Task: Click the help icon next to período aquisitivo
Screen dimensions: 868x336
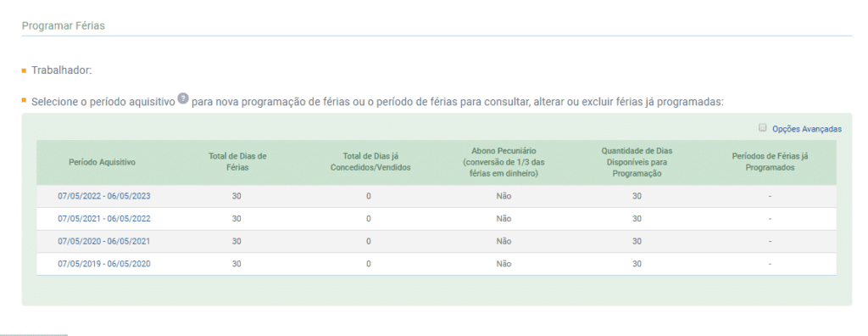Action: (x=183, y=100)
